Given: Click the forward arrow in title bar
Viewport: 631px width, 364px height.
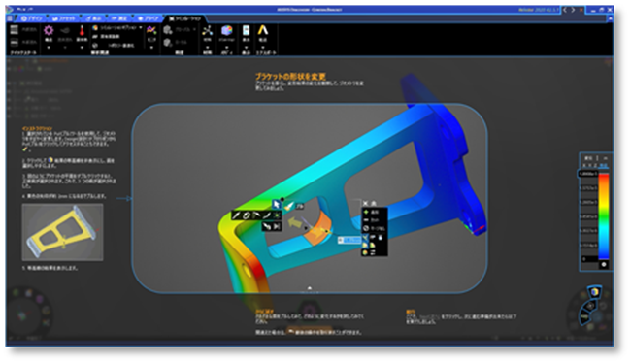Looking at the screenshot, I should point(573,10).
